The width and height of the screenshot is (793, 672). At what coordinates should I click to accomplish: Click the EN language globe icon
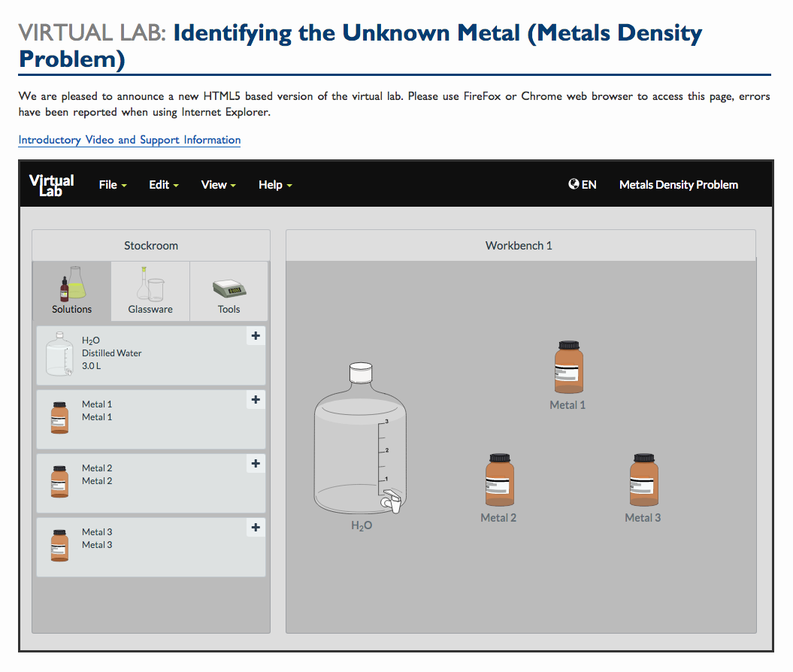coord(574,184)
